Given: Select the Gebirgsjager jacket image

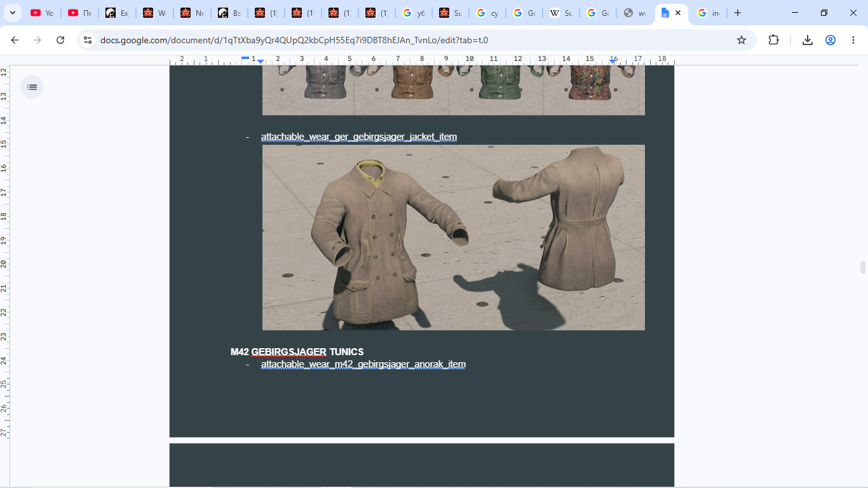Looking at the screenshot, I should tap(454, 238).
